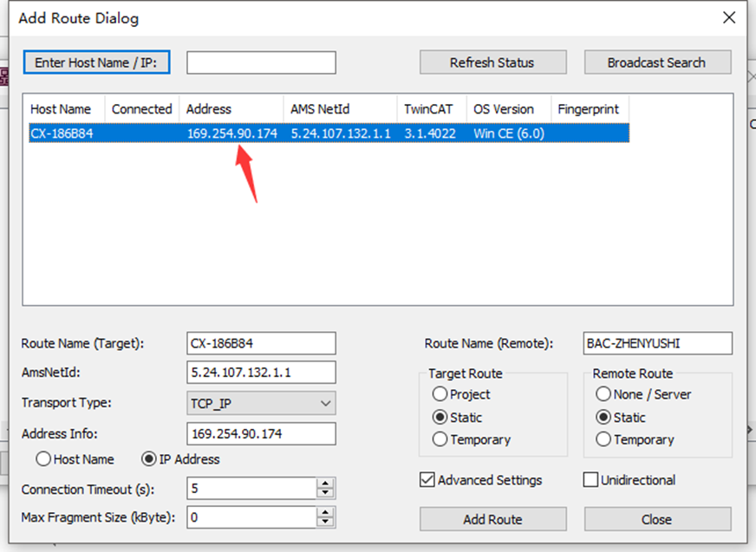This screenshot has width=756, height=552.
Task: Edit the Route Name (Remote) field
Action: point(658,343)
